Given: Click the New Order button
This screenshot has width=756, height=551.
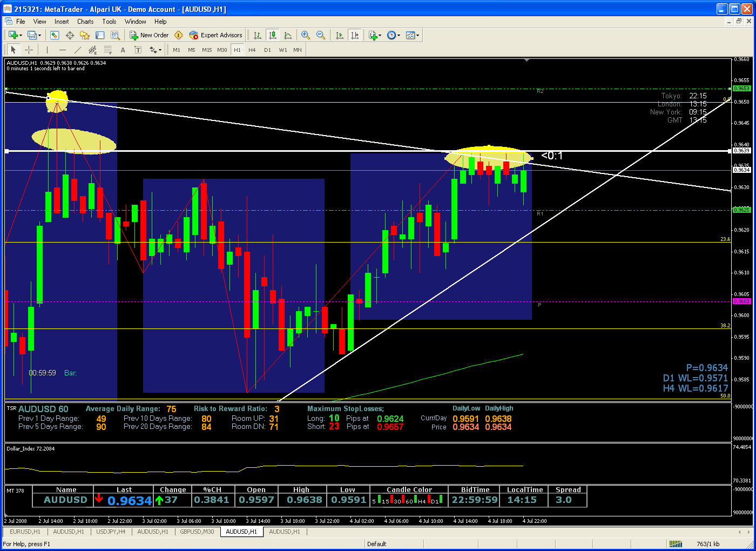Looking at the screenshot, I should click(x=149, y=35).
